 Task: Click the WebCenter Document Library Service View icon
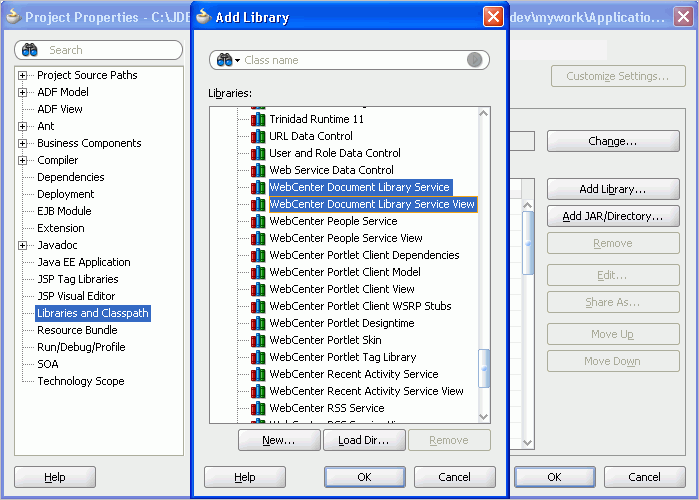pos(258,205)
